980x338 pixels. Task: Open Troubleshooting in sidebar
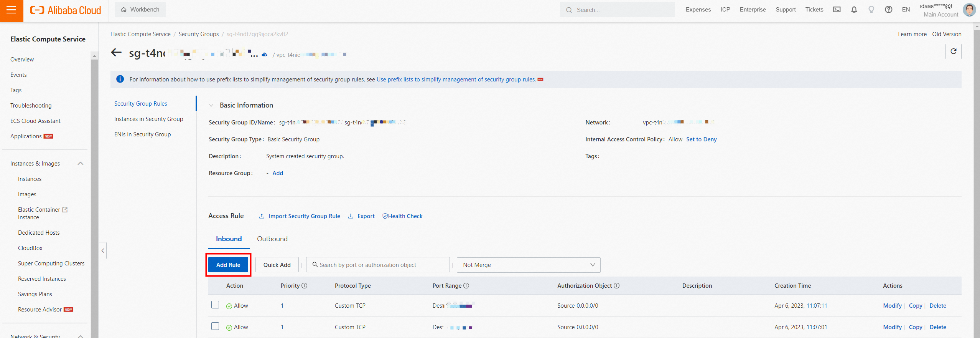[x=31, y=106]
